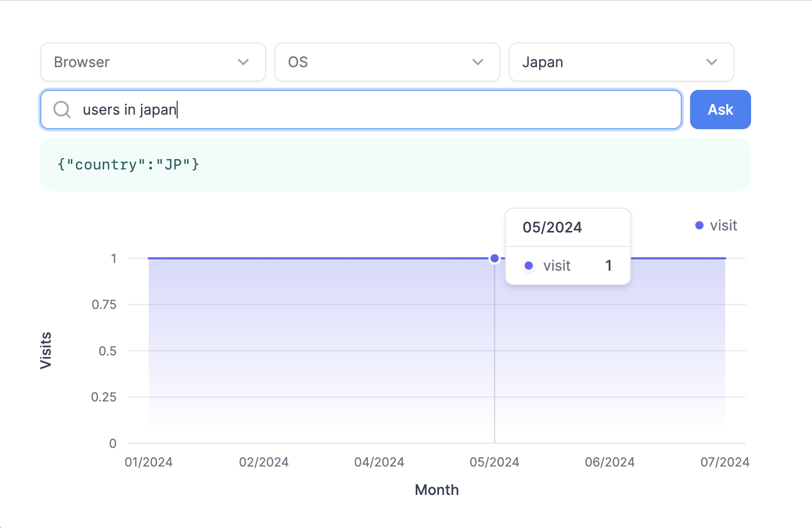Toggle the visit series in chart legend
Screen dimensions: 812x528
tap(716, 225)
